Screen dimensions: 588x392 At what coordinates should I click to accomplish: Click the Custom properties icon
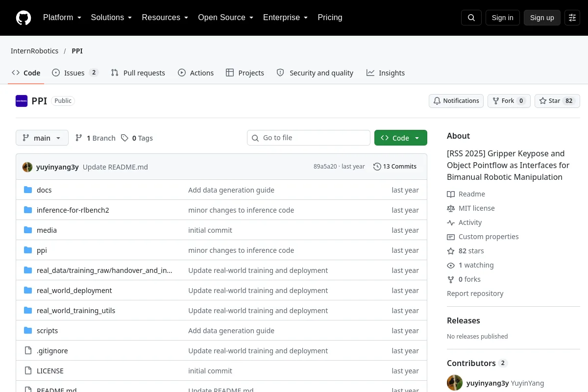(451, 237)
